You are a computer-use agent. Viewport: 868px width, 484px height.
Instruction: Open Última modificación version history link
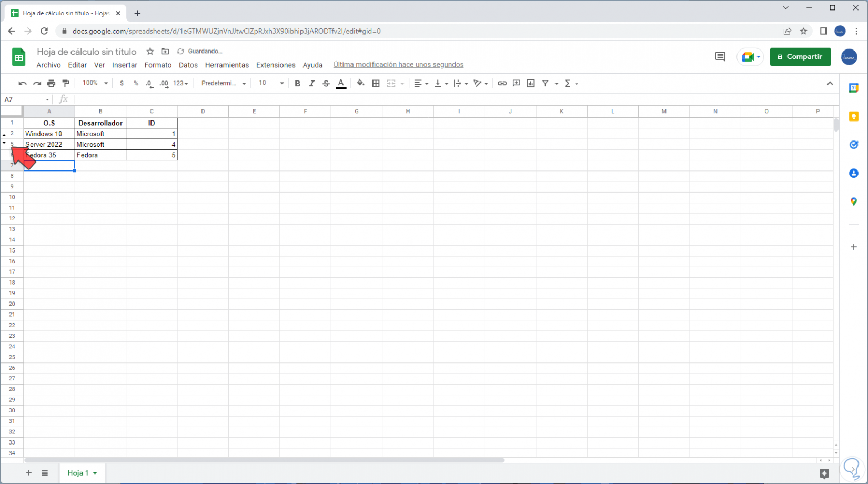point(398,65)
